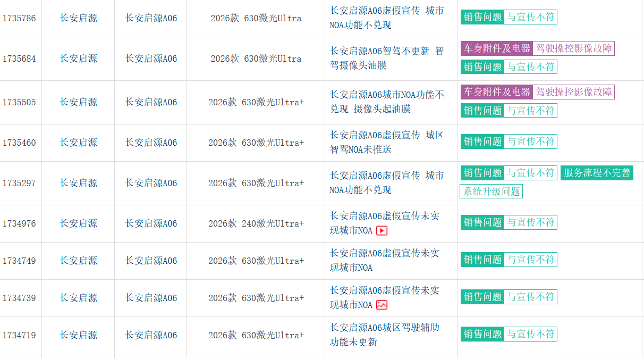The width and height of the screenshot is (644, 358).
Task: Click 车身附件及电器 驾驶操控影像故障 tag in row 1735505
Action: click(537, 92)
